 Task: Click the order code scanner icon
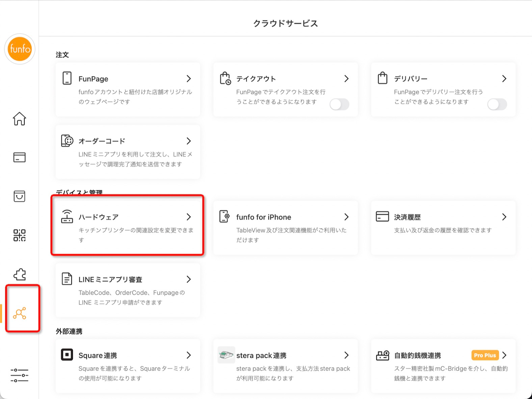click(x=67, y=140)
